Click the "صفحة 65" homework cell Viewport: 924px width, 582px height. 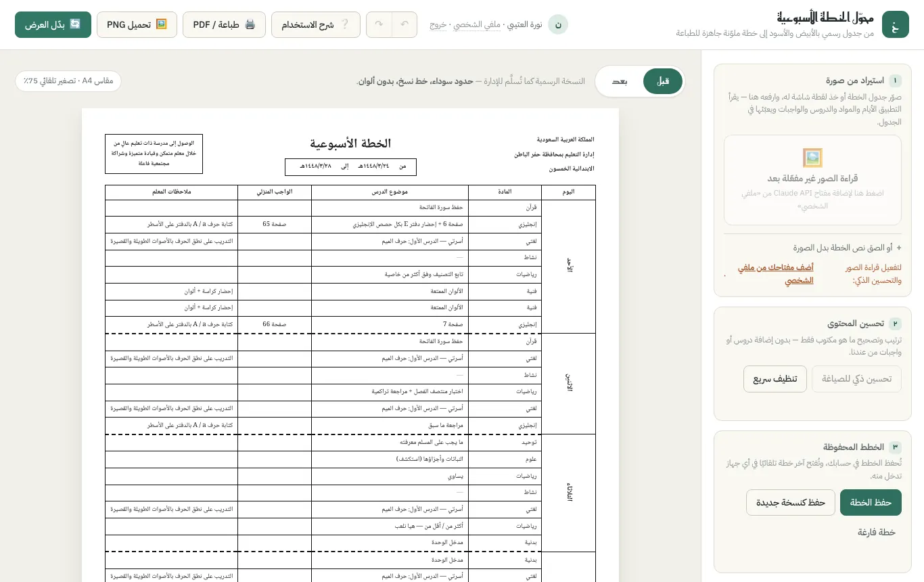(275, 224)
